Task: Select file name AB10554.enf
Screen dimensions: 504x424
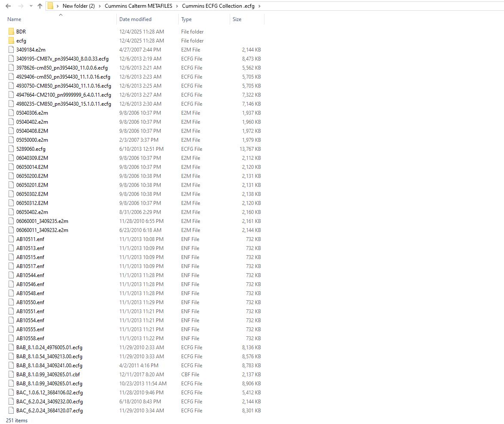Action: pyautogui.click(x=30, y=320)
